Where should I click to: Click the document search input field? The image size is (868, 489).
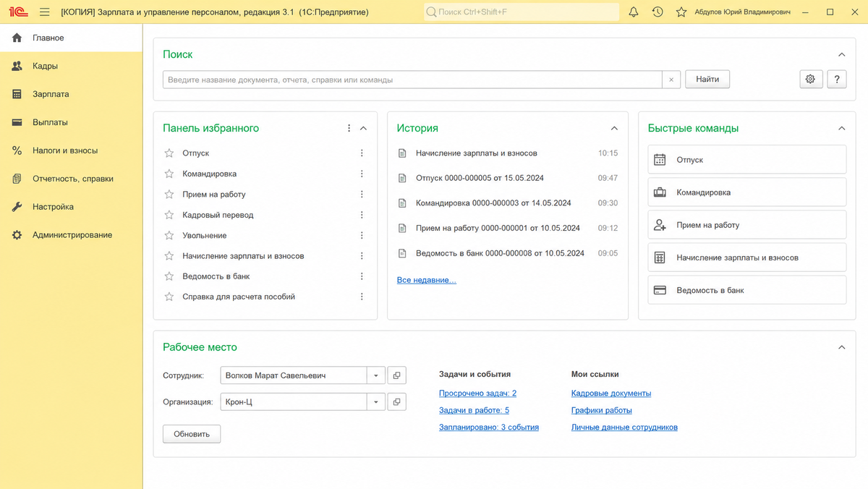click(412, 80)
